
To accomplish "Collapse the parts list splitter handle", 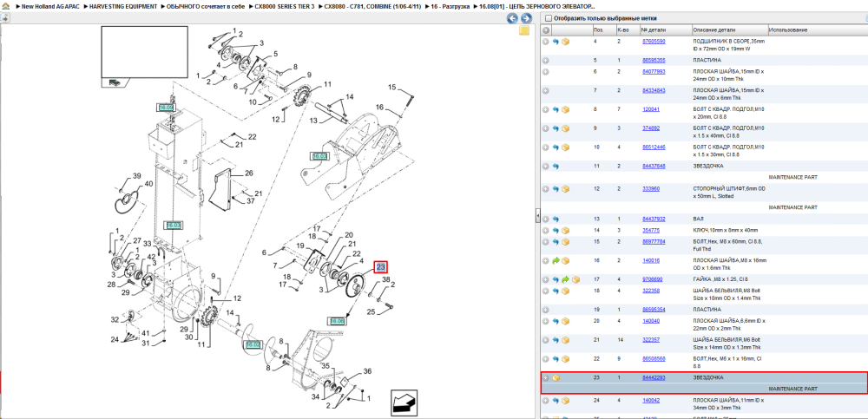I will (x=537, y=217).
